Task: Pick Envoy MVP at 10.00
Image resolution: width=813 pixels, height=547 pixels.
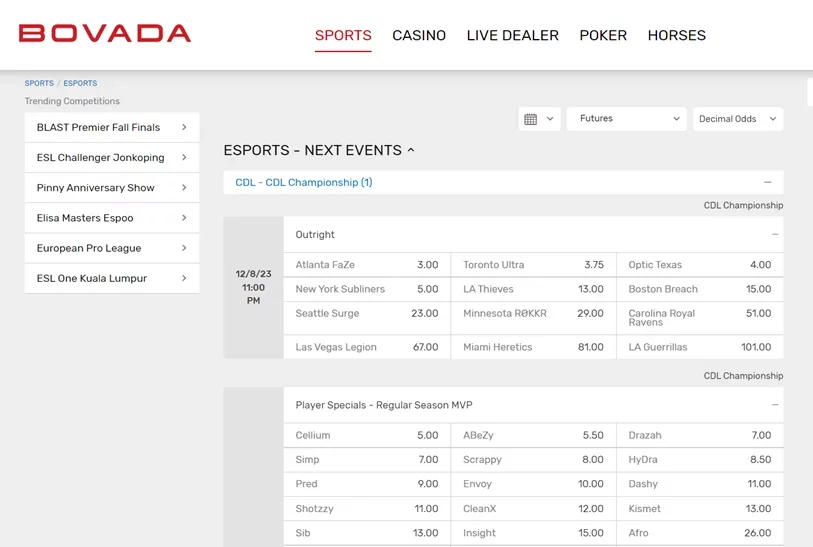Action: pyautogui.click(x=534, y=484)
